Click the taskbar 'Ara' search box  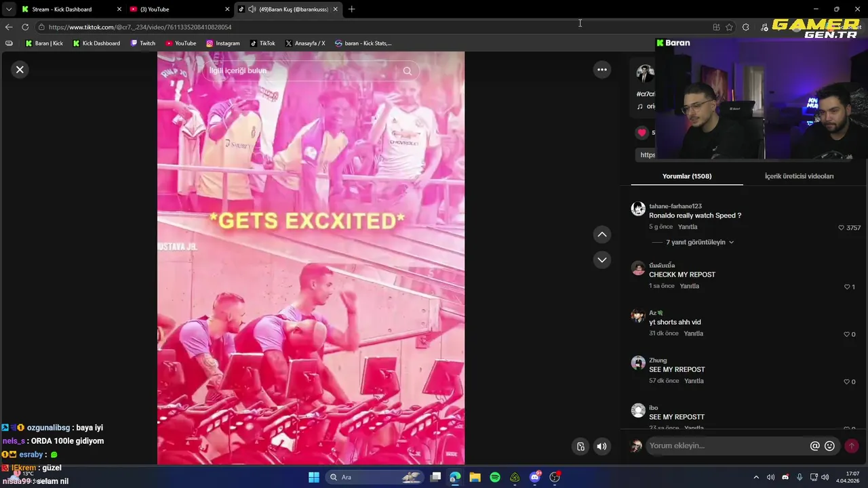(374, 477)
